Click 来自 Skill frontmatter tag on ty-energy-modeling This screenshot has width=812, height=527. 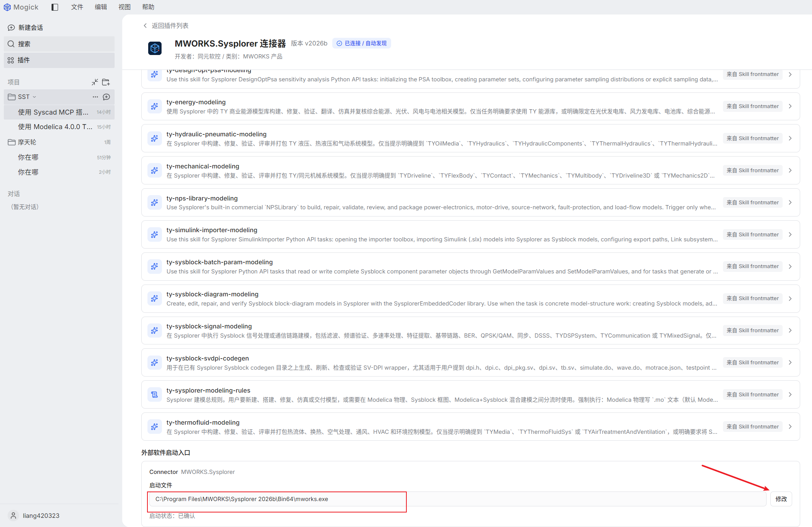752,107
